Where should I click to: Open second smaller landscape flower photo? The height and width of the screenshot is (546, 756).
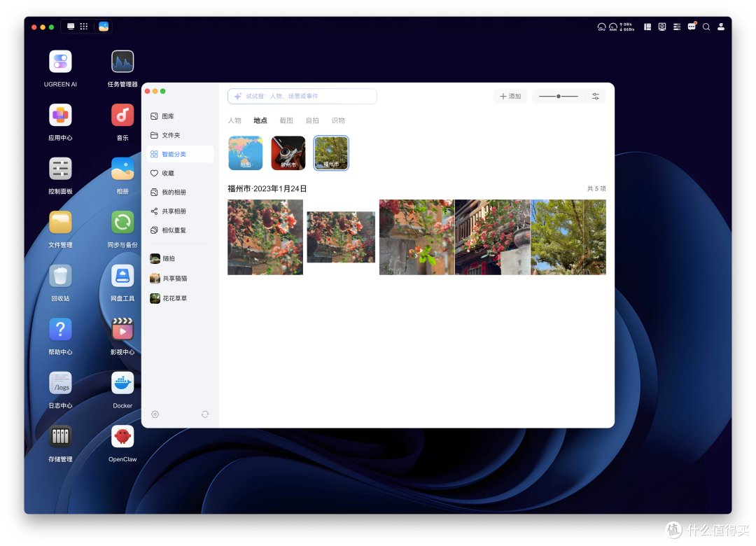(x=341, y=237)
